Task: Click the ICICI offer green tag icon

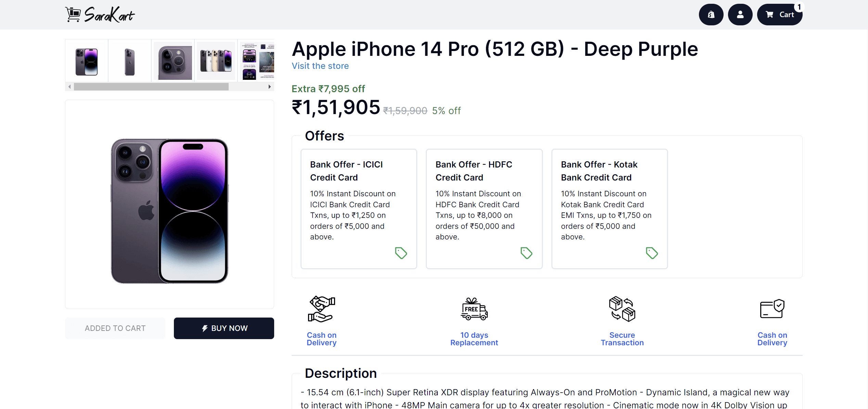Action: tap(401, 253)
